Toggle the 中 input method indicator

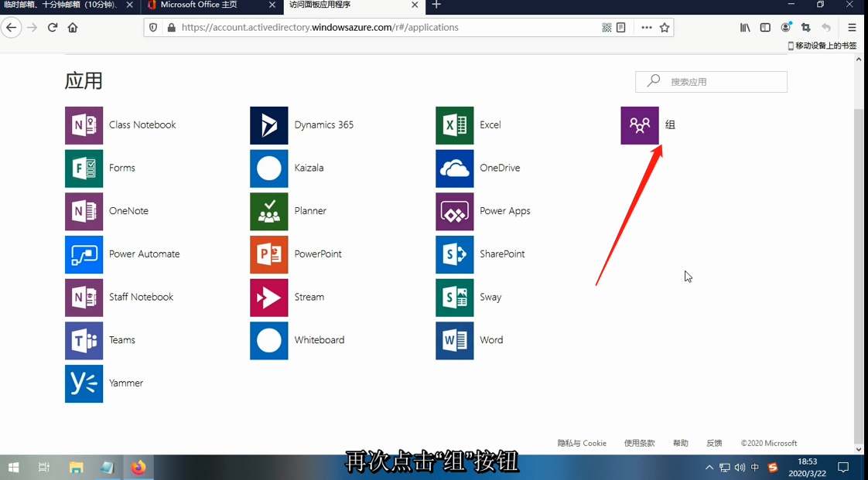coord(755,468)
